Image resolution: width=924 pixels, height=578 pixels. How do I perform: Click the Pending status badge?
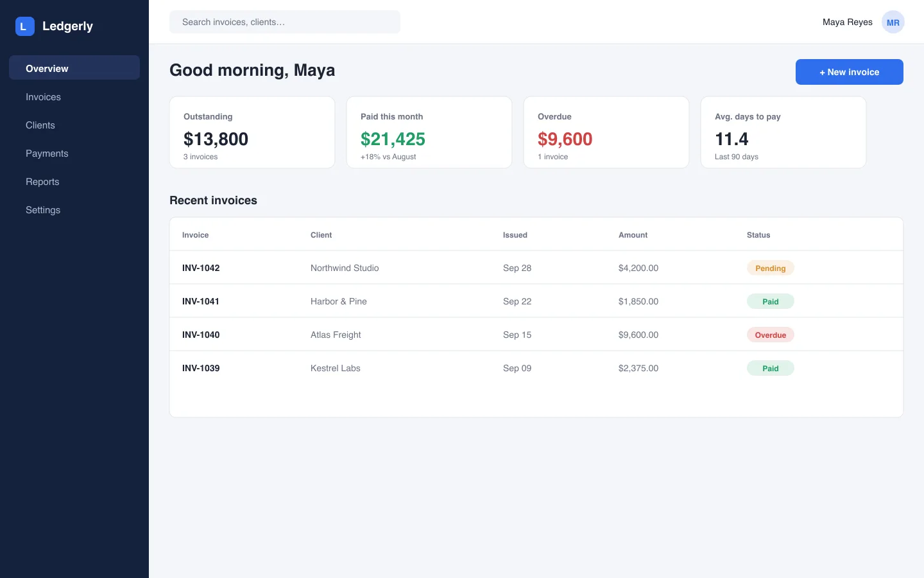770,268
